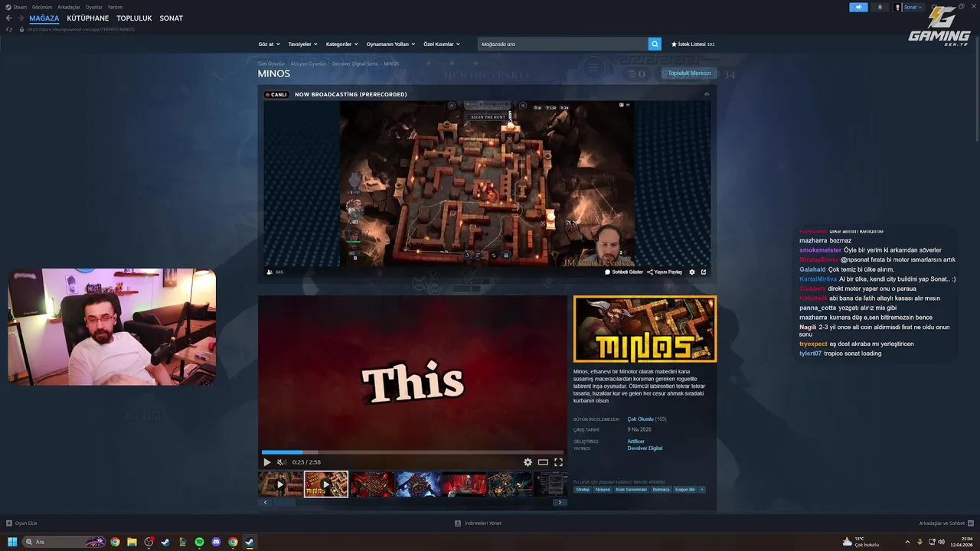Open the Görünüm menu
Viewport: 980px width, 551px height.
42,7
